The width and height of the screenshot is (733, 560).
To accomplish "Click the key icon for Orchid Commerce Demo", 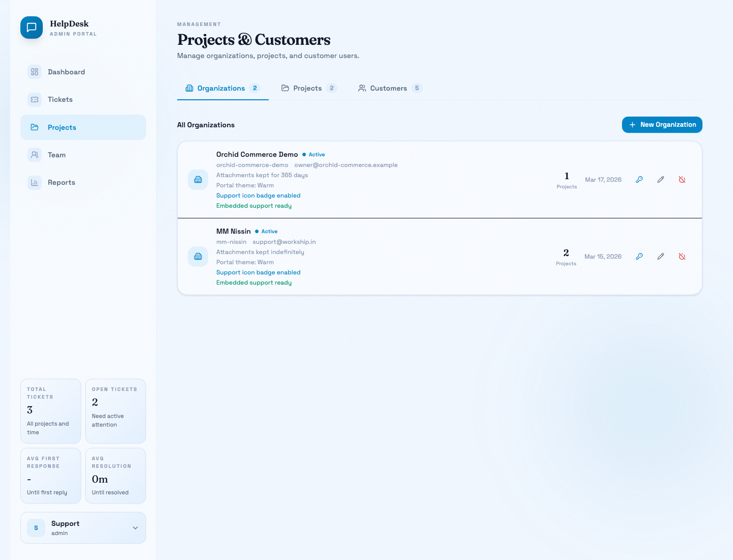I will coord(639,180).
